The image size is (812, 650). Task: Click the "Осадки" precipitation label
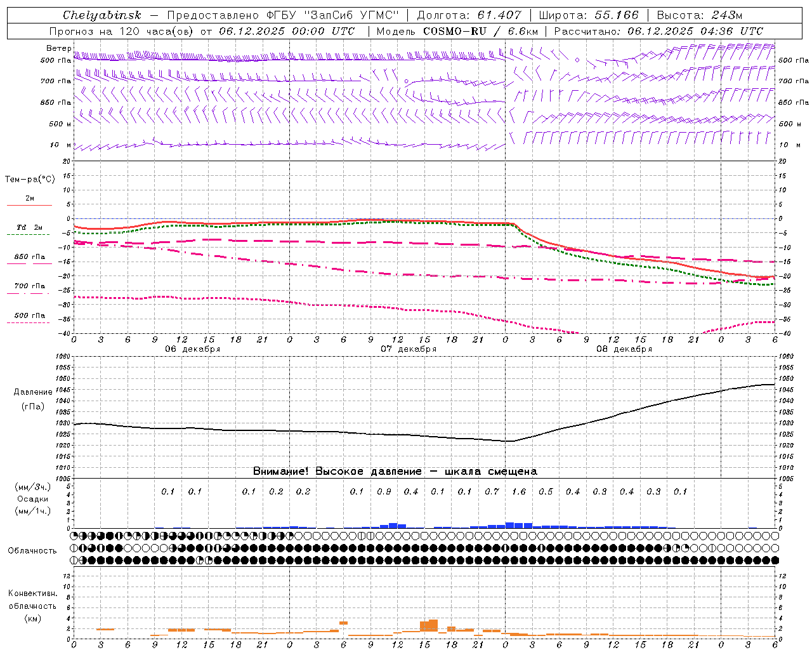point(33,499)
